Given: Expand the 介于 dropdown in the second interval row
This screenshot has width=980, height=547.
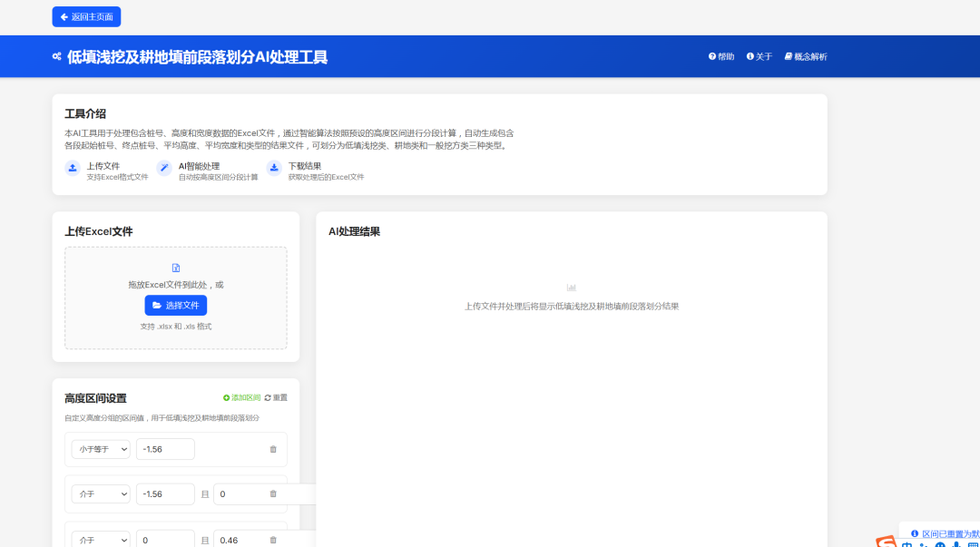Looking at the screenshot, I should point(101,493).
